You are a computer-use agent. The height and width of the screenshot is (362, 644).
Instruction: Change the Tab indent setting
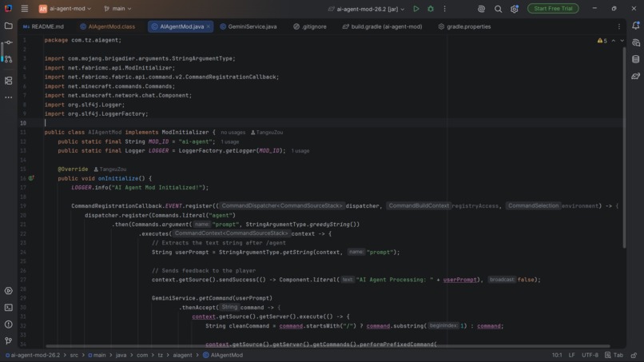[x=614, y=355]
